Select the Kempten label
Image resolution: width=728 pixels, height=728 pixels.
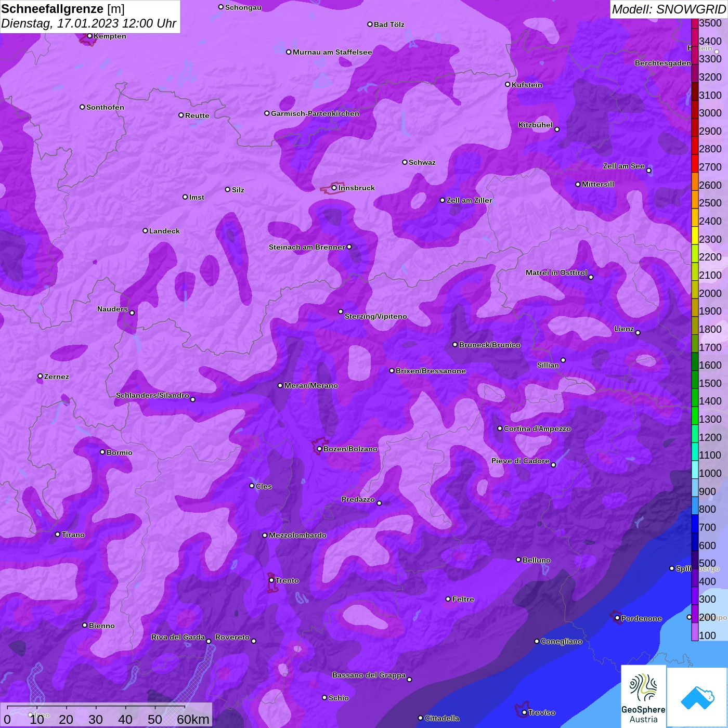110,36
